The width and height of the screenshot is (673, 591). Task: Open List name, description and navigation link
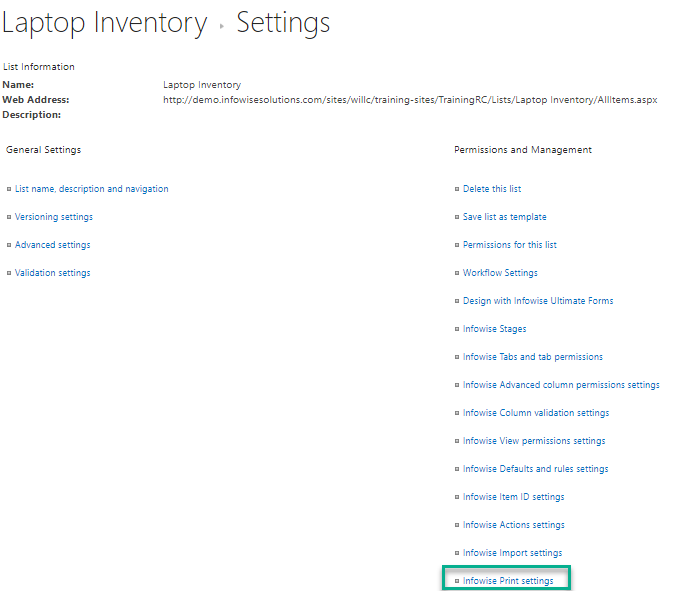pyautogui.click(x=91, y=189)
